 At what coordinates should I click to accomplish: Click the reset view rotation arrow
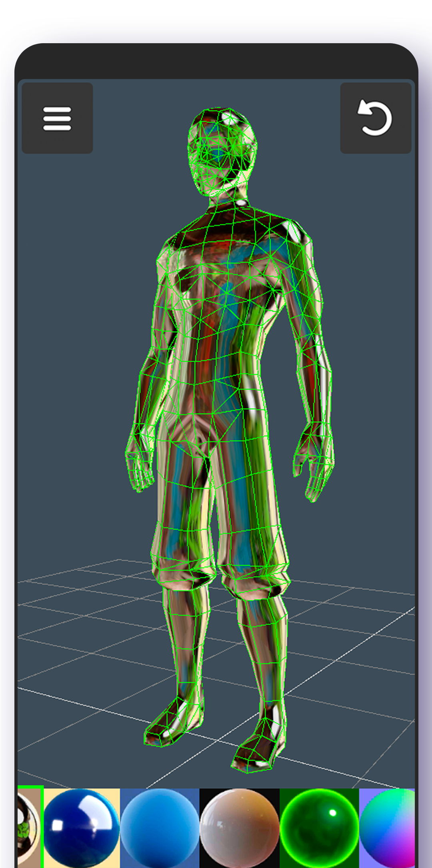pos(375,118)
